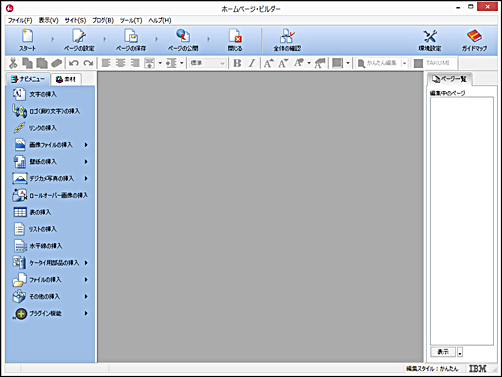Decrease font size
502x377 pixels.
tap(283, 63)
